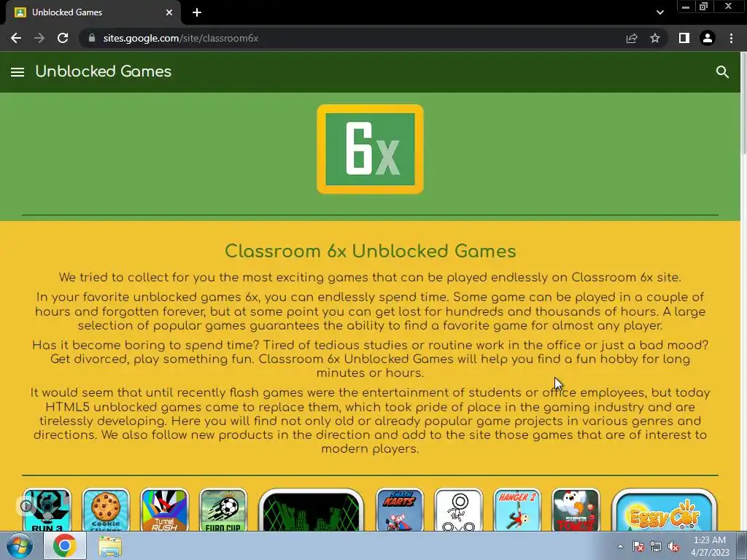Go back to previous page
This screenshot has width=747, height=560.
coord(16,38)
